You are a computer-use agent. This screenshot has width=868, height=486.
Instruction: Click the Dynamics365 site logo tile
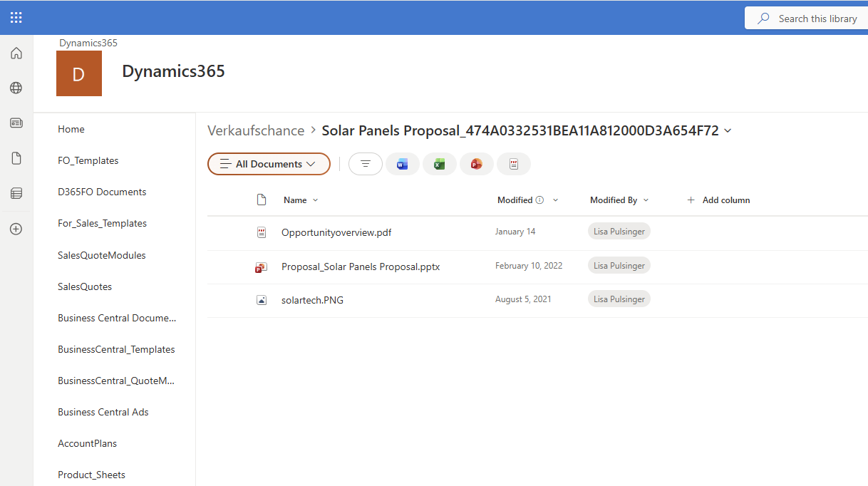point(79,73)
